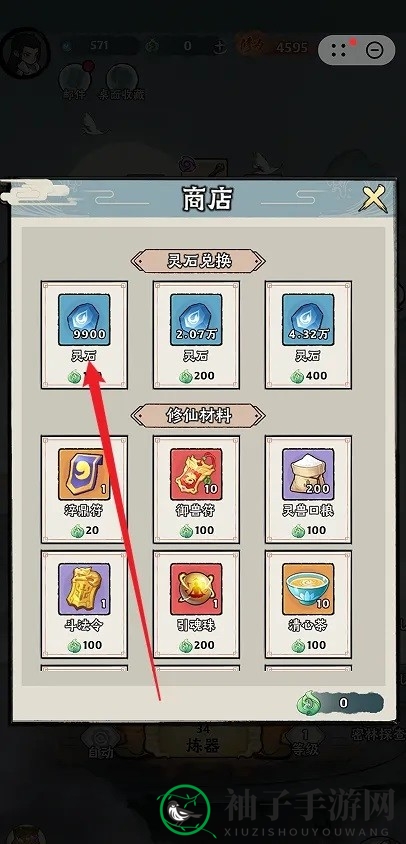
Task: Buy the 淬鼎符 talisman item
Action: [85, 489]
